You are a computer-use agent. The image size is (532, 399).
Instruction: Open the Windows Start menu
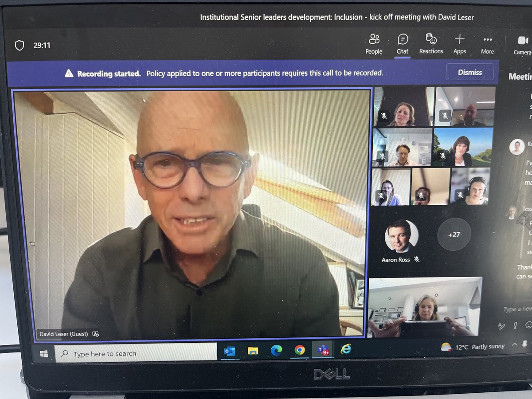44,353
